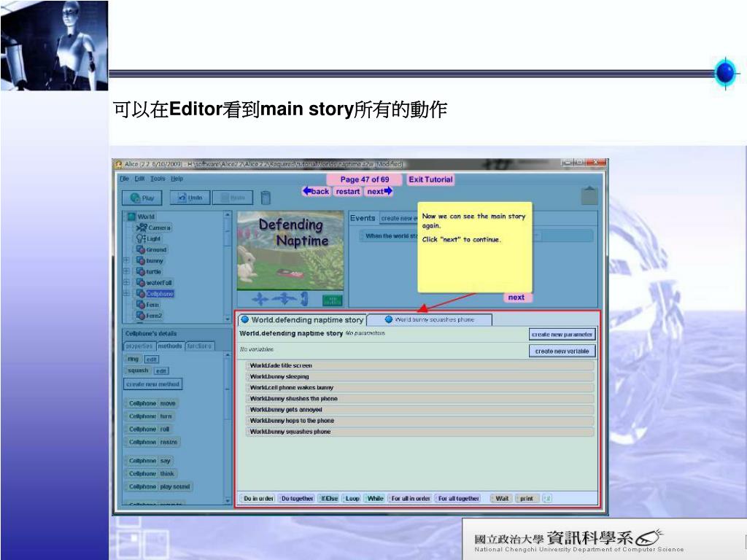Screen dimensions: 747x560
Task: Select bunny in the object tree
Action: click(150, 260)
